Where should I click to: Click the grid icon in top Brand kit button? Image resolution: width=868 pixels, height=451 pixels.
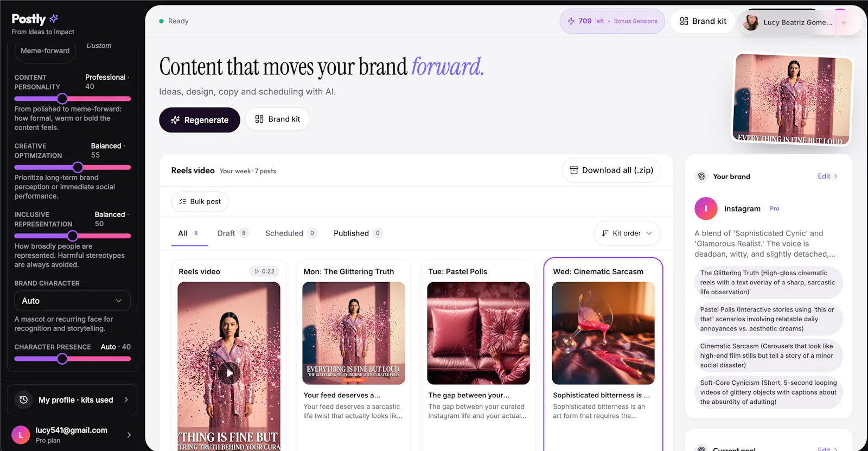pyautogui.click(x=684, y=21)
